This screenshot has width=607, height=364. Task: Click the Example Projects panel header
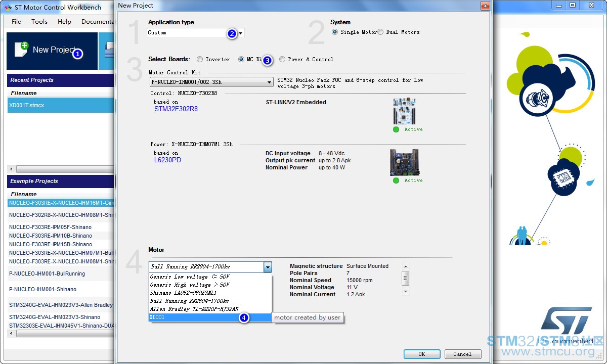tap(61, 181)
